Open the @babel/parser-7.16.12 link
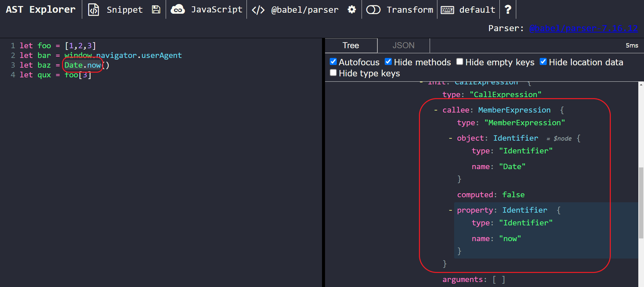This screenshot has width=644, height=287. pyautogui.click(x=584, y=28)
